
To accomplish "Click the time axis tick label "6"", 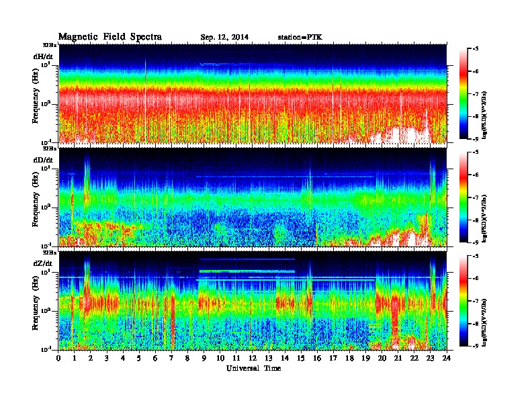I will click(x=155, y=358).
